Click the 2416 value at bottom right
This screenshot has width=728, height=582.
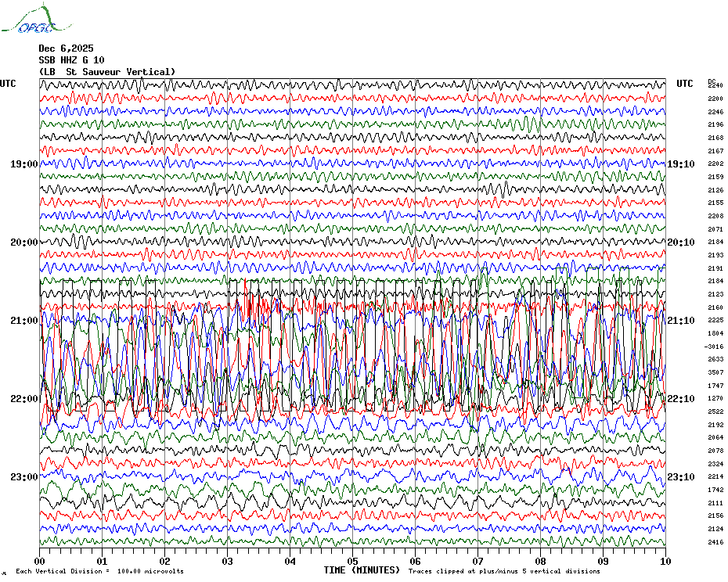pyautogui.click(x=715, y=542)
